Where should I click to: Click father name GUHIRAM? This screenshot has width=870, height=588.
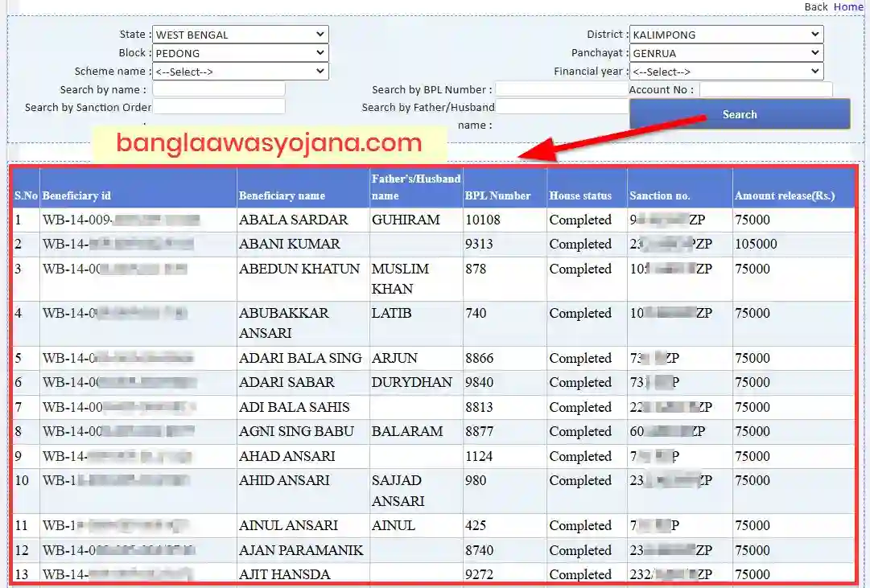(x=406, y=220)
